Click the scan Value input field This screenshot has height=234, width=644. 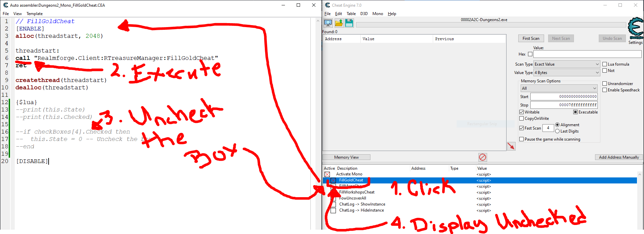click(x=587, y=54)
